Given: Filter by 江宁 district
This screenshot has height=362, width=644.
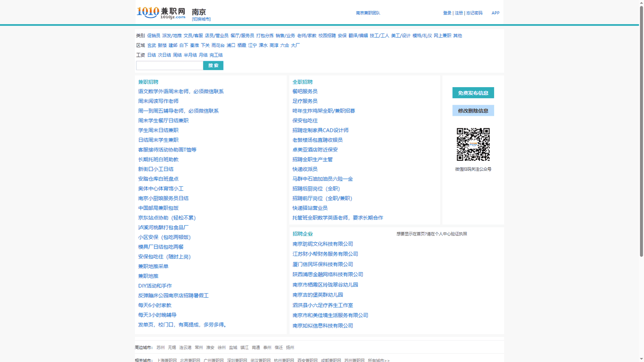Looking at the screenshot, I should [x=252, y=46].
